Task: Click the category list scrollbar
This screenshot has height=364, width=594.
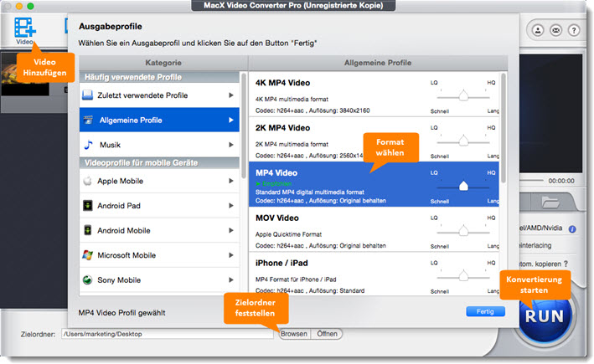Action: coord(243,125)
